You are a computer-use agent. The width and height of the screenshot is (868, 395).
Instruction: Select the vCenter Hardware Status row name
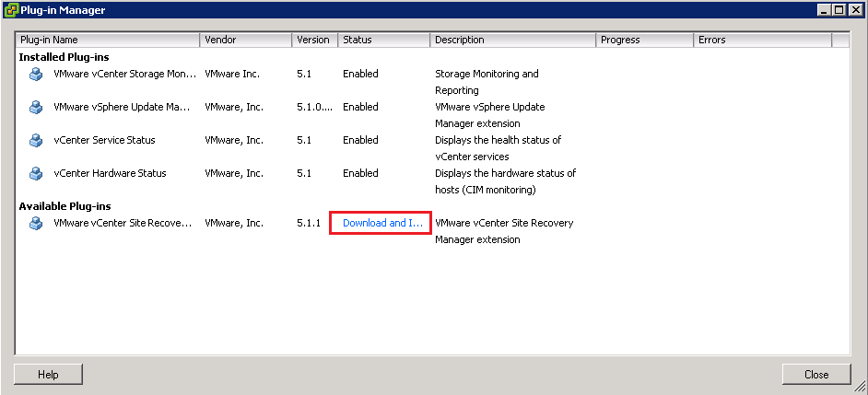(110, 173)
